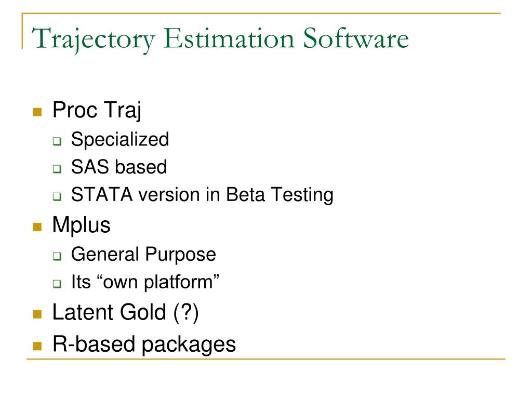Select the Latent Gold (?) text
The image size is (532, 399).
coord(126,312)
